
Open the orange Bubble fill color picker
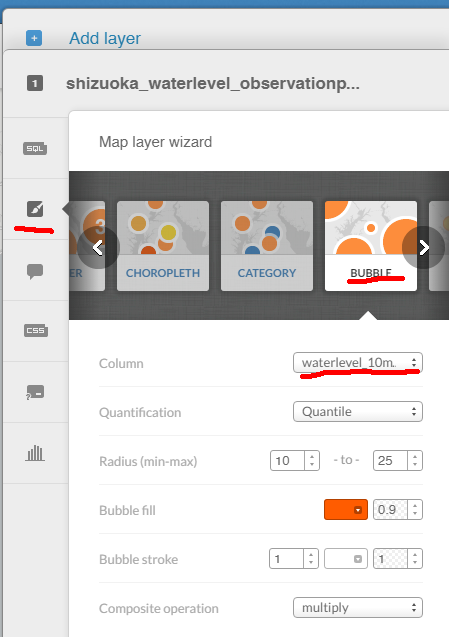pyautogui.click(x=346, y=509)
